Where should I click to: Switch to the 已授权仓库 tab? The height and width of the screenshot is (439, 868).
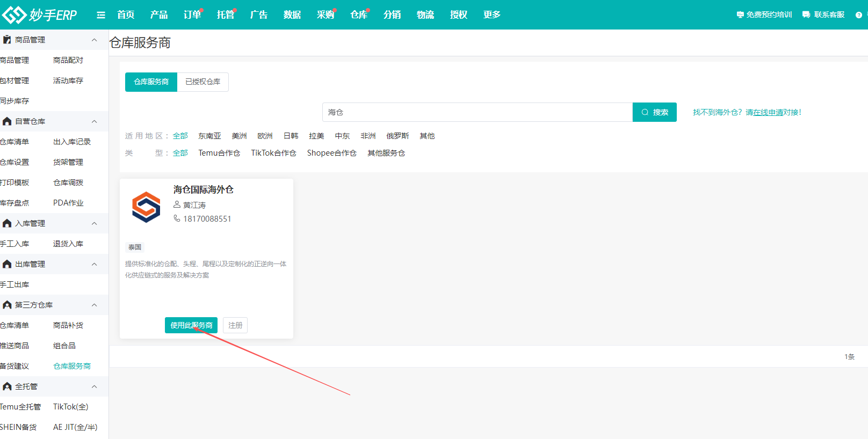(203, 82)
